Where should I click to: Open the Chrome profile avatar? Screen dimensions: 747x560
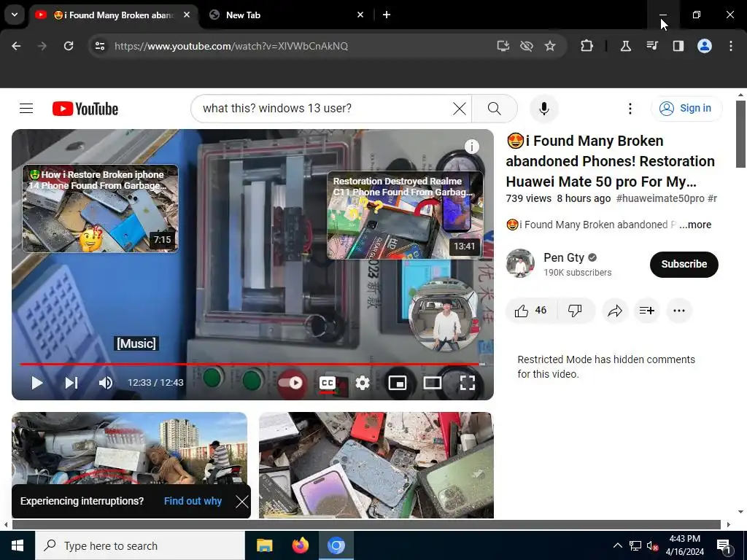705,46
